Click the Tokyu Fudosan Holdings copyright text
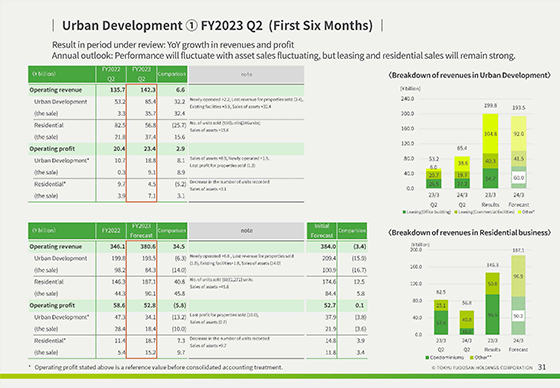 tap(482, 368)
